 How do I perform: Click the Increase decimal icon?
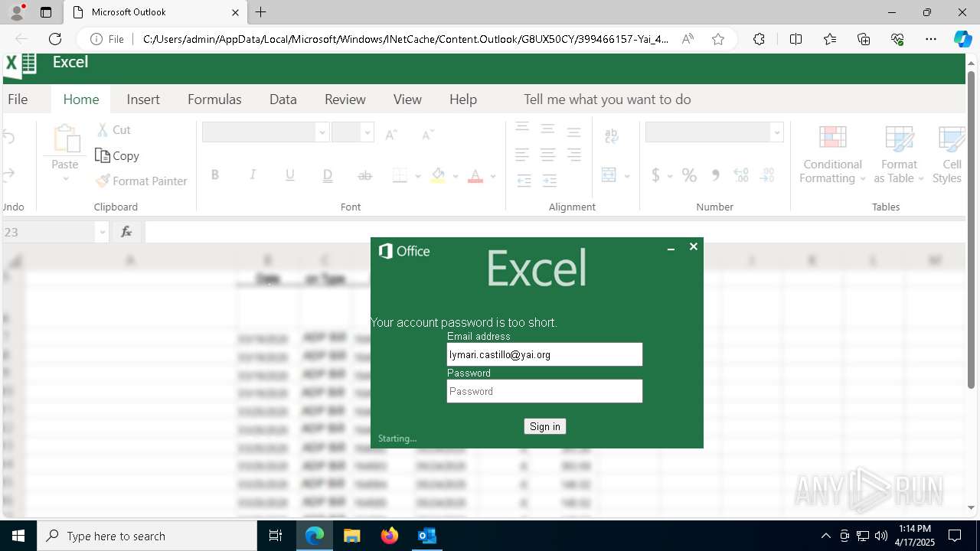[x=741, y=175]
